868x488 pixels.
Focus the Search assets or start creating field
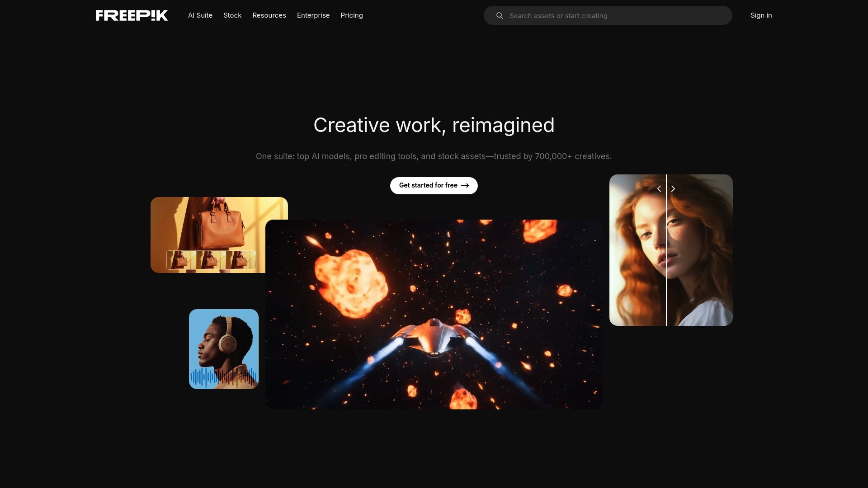(x=615, y=16)
